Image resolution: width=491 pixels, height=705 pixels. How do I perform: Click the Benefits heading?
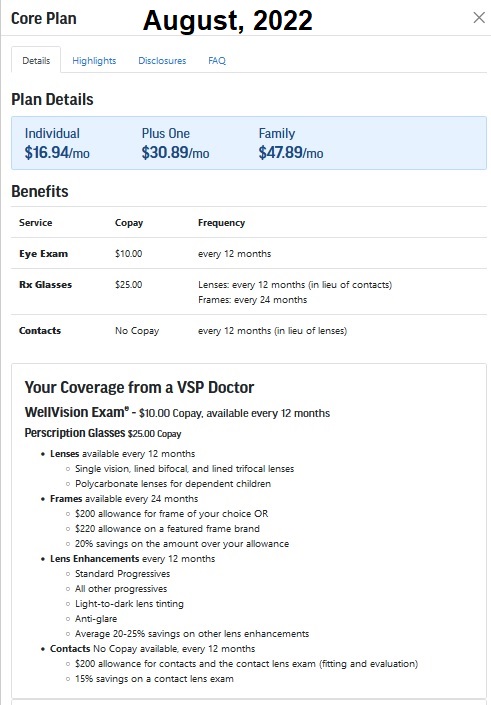pos(40,191)
